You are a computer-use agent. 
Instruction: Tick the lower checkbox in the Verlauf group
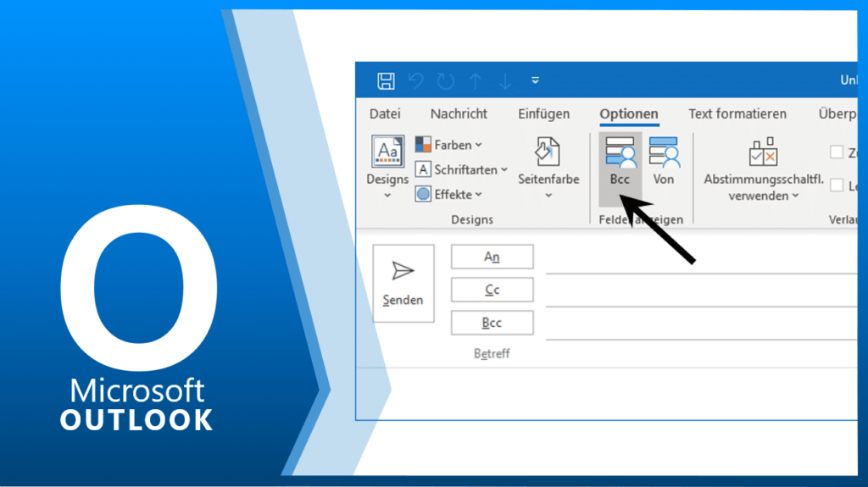[837, 185]
